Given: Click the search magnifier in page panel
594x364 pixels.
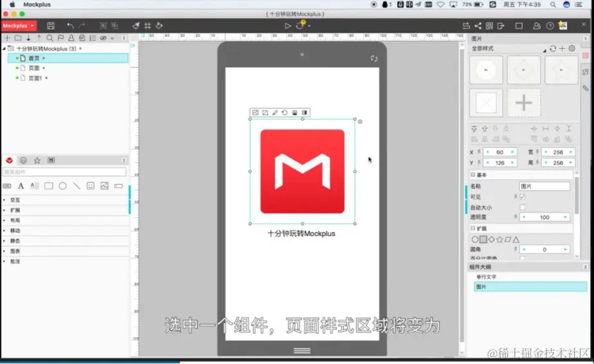Looking at the screenshot, I should coord(50,38).
